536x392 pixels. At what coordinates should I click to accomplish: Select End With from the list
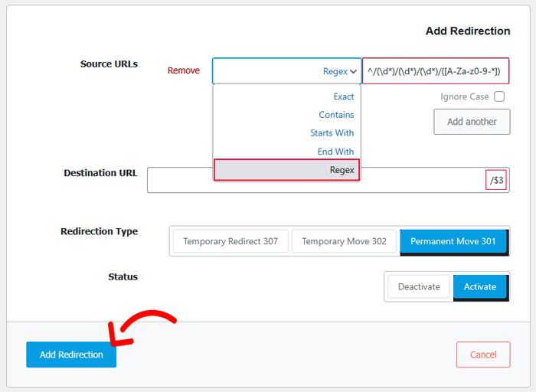(335, 152)
